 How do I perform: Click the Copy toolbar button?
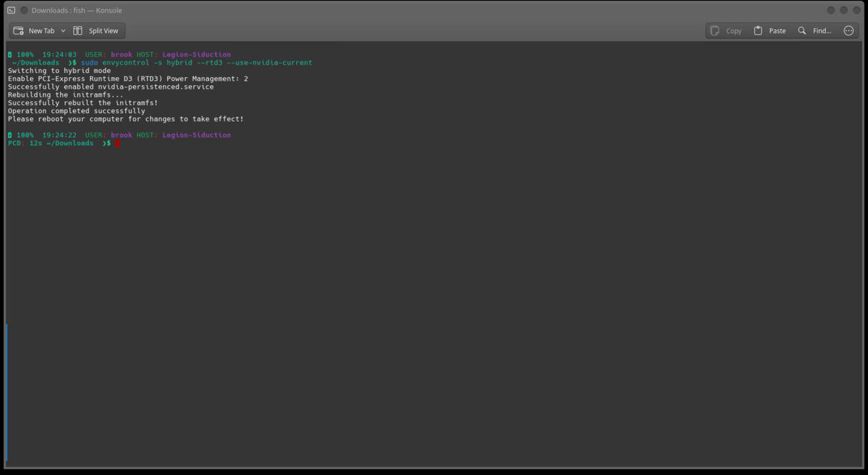(x=726, y=31)
